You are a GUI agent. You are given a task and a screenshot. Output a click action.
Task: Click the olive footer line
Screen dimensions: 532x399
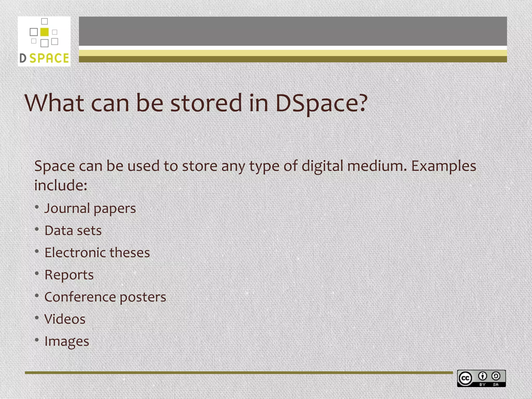(238, 373)
